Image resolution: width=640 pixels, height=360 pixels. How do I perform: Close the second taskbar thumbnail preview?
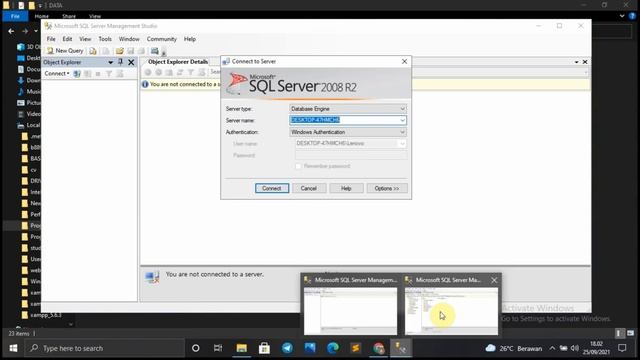click(494, 280)
